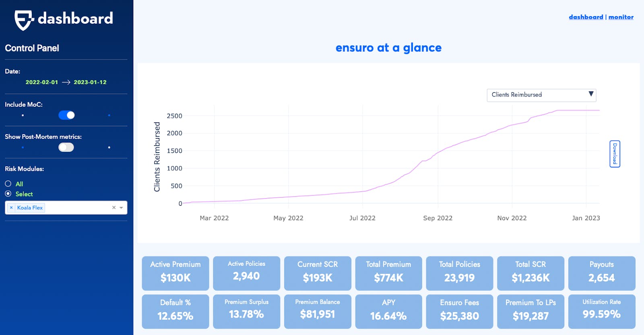
Task: Click the Active Premium metric card
Action: click(175, 273)
